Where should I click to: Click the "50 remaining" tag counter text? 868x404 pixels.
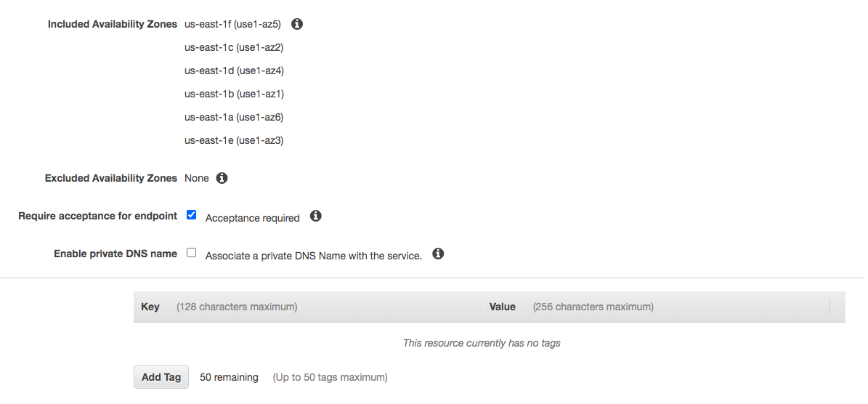coord(229,377)
